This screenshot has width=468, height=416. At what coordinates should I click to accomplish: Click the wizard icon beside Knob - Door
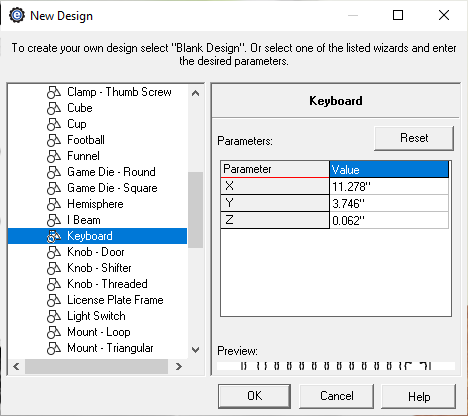54,252
